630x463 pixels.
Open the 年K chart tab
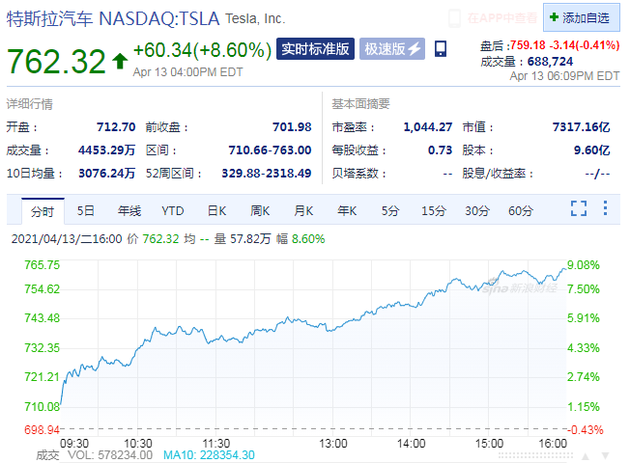pos(347,211)
